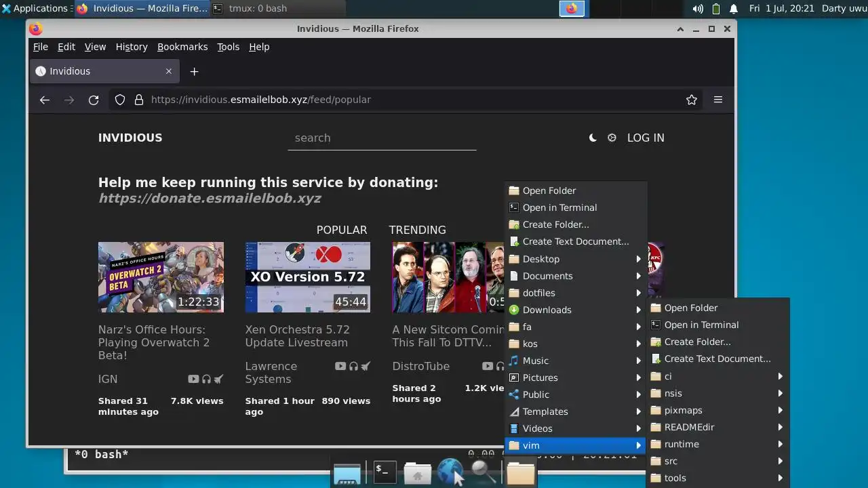The image size is (868, 488).
Task: Expand the Downloads folder submenu
Action: pyautogui.click(x=576, y=310)
